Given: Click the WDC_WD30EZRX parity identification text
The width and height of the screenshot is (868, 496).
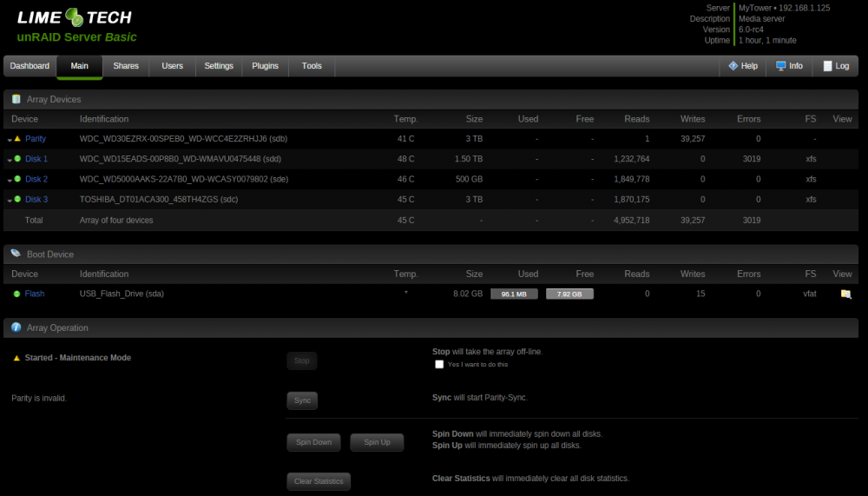Looking at the screenshot, I should tap(183, 138).
